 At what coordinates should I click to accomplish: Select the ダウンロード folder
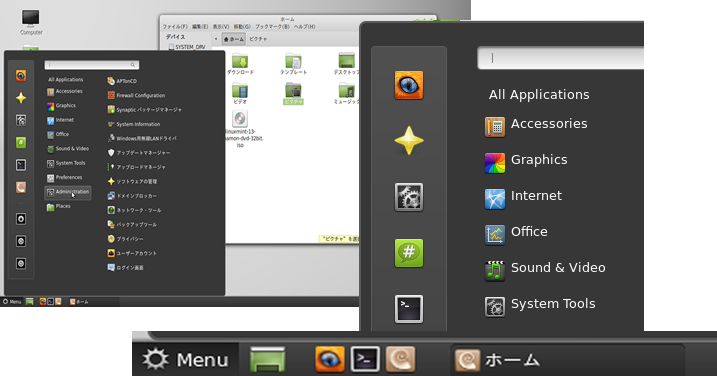pos(240,64)
